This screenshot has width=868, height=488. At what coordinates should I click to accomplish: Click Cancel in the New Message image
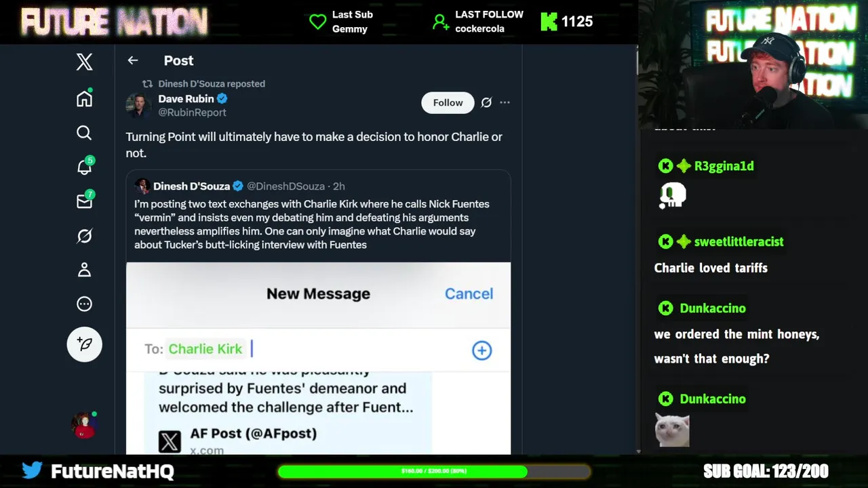tap(469, 293)
